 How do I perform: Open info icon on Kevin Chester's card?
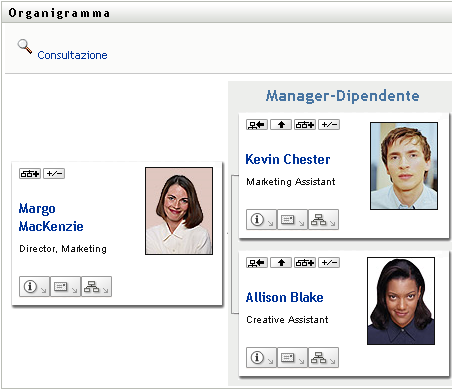(x=261, y=219)
